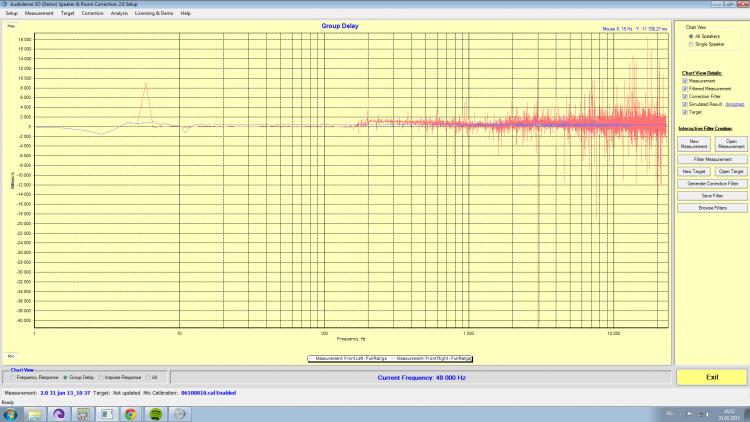Click the yellow Exit button
Image resolution: width=750 pixels, height=422 pixels.
[712, 378]
